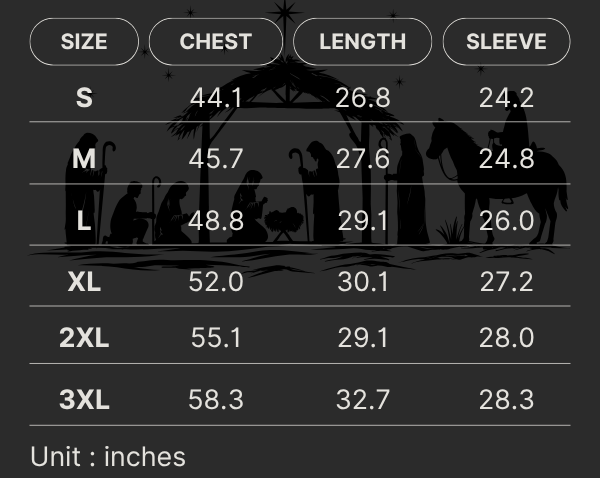Screen dimensions: 600x478
Task: Click the "Unit : inches" note
Action: [x=108, y=457]
